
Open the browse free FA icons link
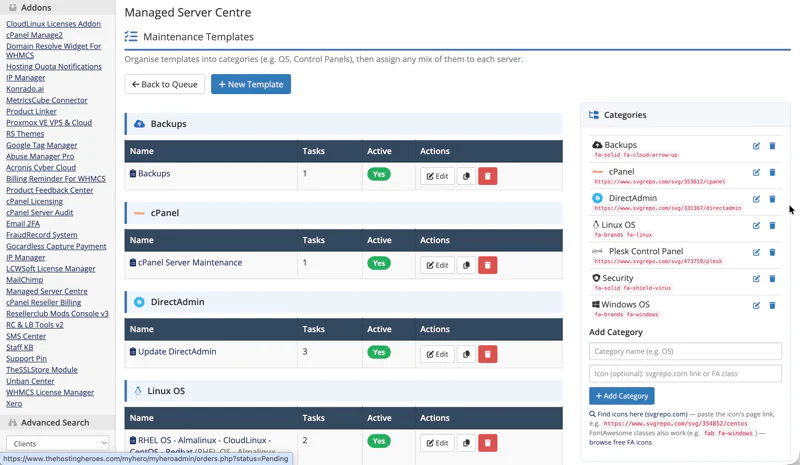click(x=621, y=443)
